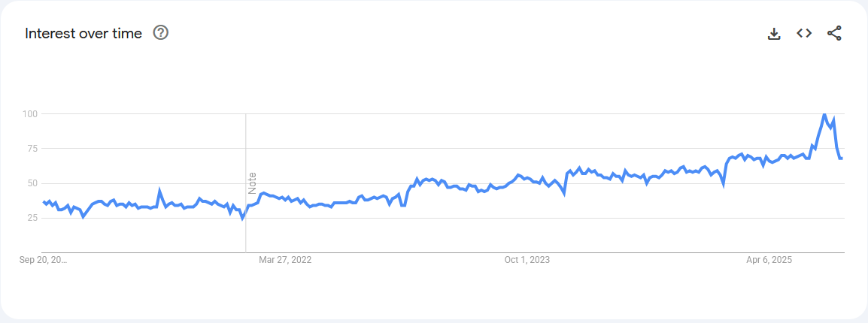Click the first data point at line's left start
This screenshot has width=868, height=323.
[x=44, y=202]
